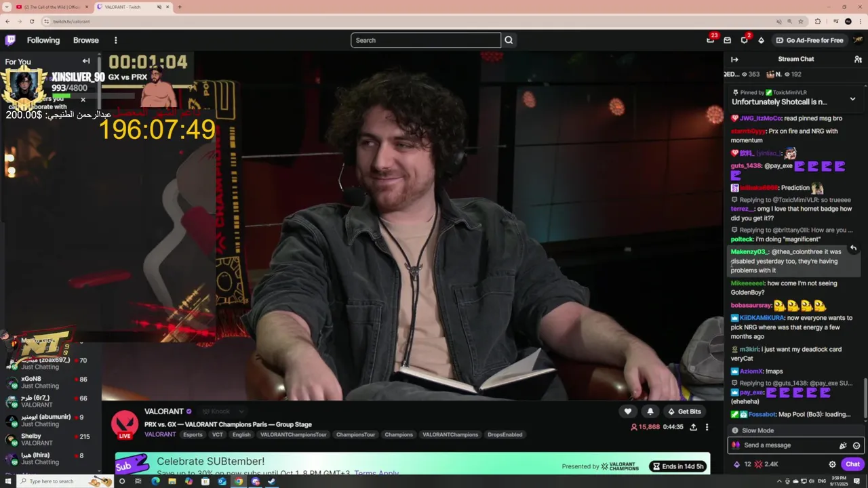Click the Ends in 14d 5h badge
868x488 pixels.
click(679, 466)
